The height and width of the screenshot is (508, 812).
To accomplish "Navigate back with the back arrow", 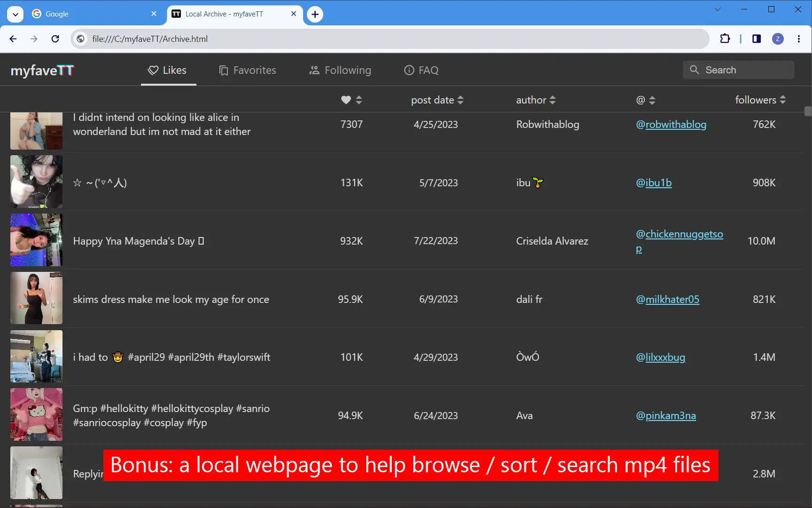I will tap(13, 39).
